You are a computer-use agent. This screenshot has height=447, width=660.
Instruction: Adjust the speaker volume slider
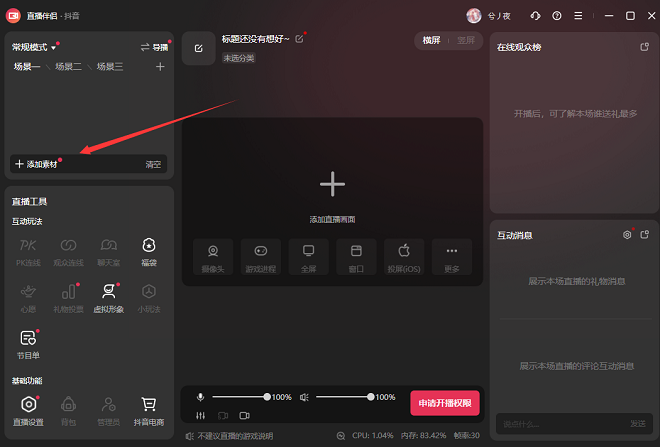344,397
